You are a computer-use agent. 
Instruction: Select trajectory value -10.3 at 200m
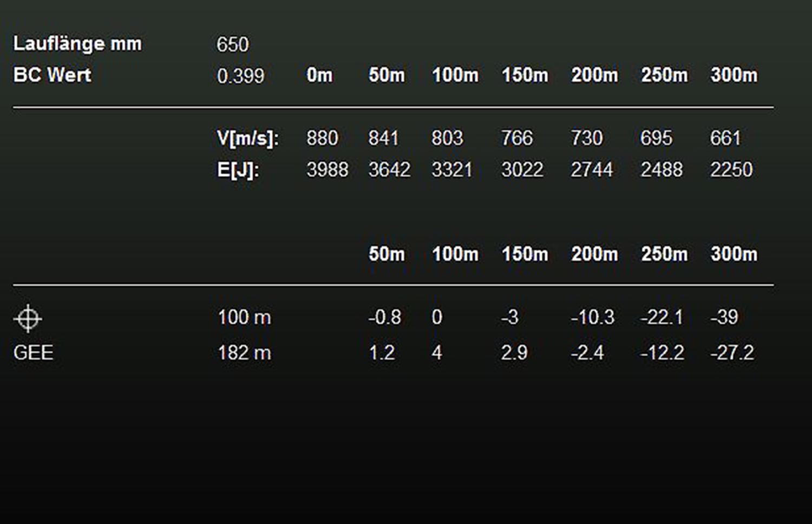[x=593, y=317]
